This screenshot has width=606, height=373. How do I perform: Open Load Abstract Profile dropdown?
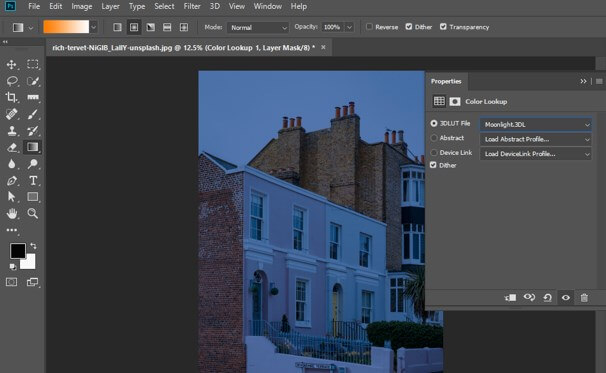coord(536,139)
